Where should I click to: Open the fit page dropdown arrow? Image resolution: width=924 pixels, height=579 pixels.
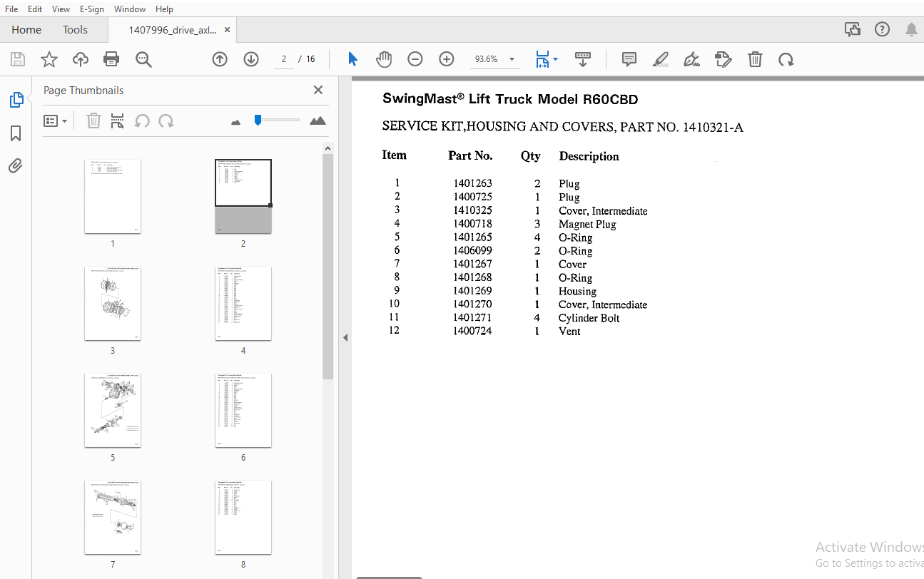coord(555,59)
